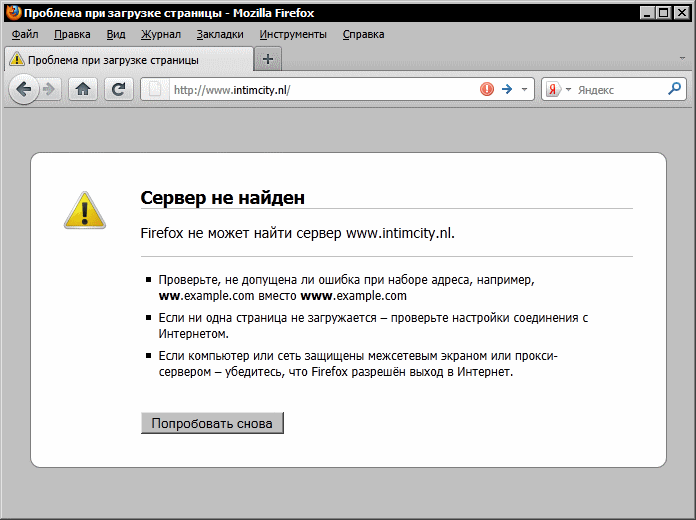Click the URL text field with intimcity.nl

(320, 89)
